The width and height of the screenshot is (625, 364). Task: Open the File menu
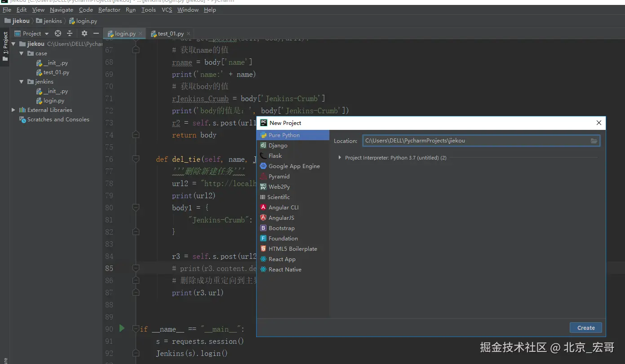pos(7,9)
